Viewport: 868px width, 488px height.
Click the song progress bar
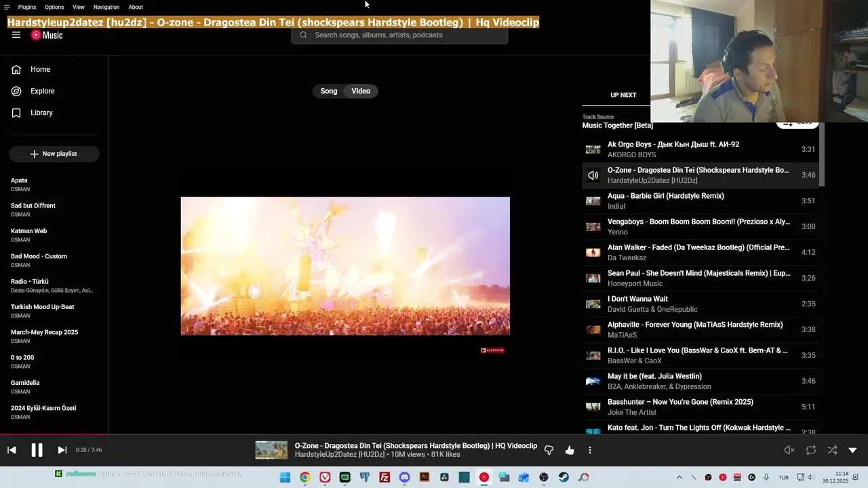434,434
